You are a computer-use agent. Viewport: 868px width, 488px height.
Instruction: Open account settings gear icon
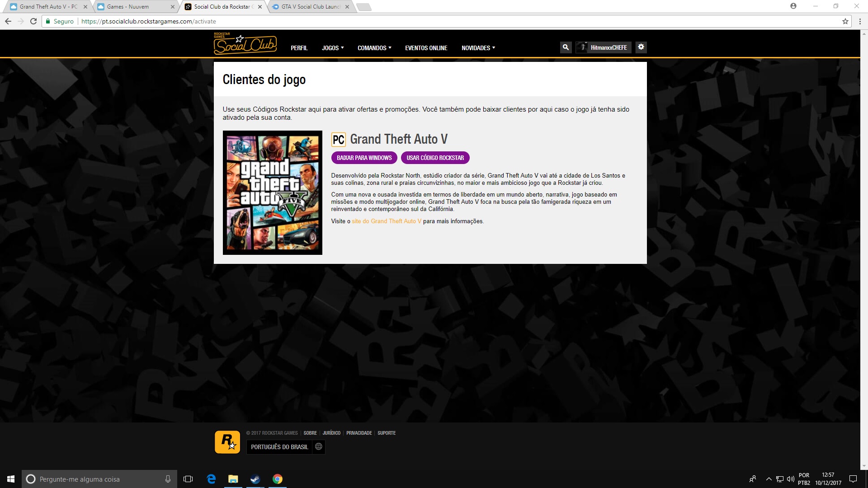(x=641, y=47)
